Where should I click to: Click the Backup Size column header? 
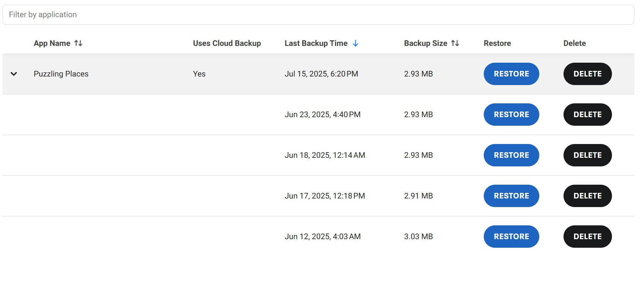coord(425,43)
